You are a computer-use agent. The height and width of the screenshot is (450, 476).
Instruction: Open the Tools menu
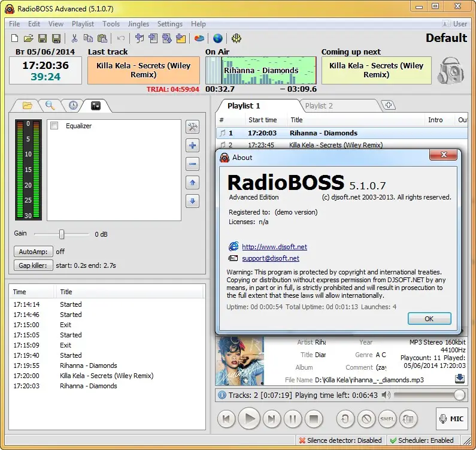(x=111, y=24)
